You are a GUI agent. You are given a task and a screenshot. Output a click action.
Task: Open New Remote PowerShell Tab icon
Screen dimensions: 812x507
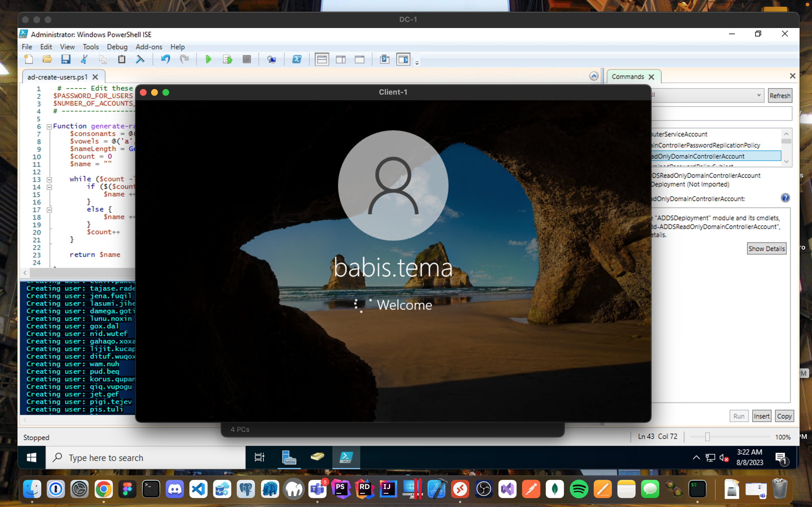pyautogui.click(x=272, y=59)
